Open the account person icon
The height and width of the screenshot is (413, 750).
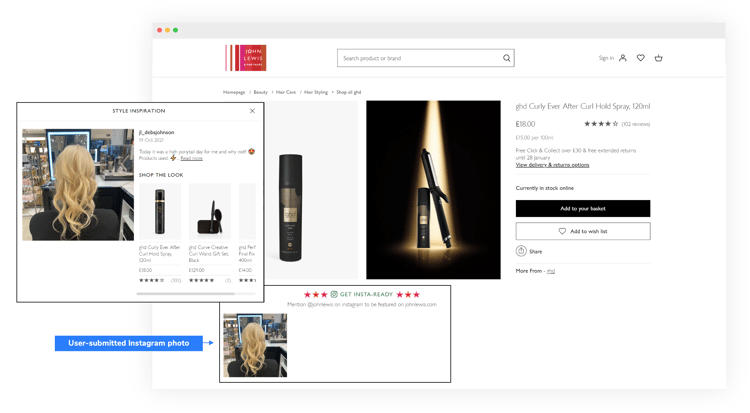coord(623,58)
